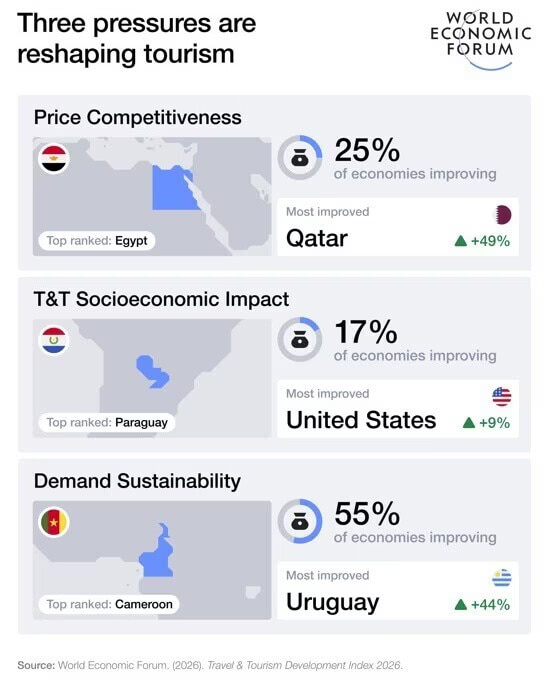
Task: Click the United States flag icon
Action: tap(502, 397)
